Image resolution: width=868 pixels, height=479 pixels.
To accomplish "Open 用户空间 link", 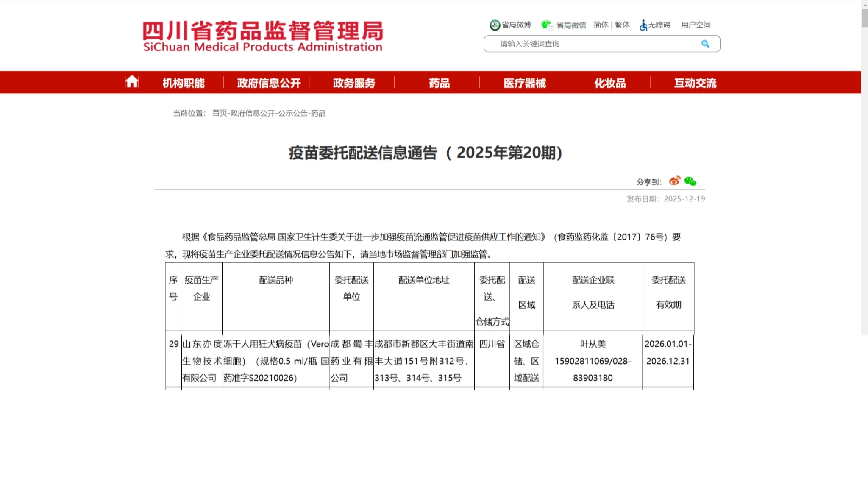I will coord(696,25).
